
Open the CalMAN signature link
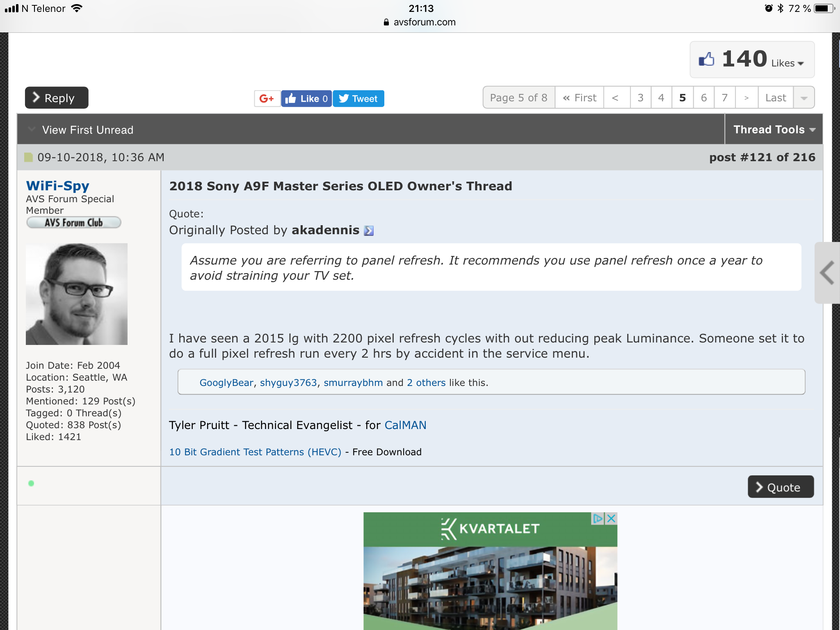click(405, 425)
